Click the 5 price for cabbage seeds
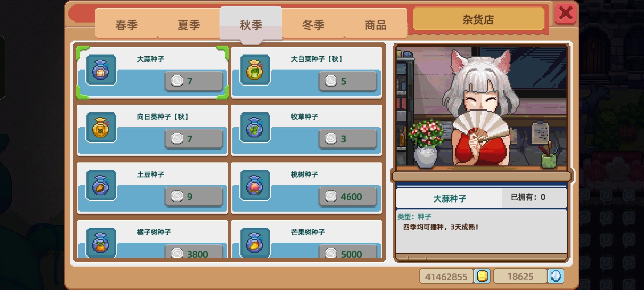Image resolution: width=644 pixels, height=290 pixels. pyautogui.click(x=348, y=81)
